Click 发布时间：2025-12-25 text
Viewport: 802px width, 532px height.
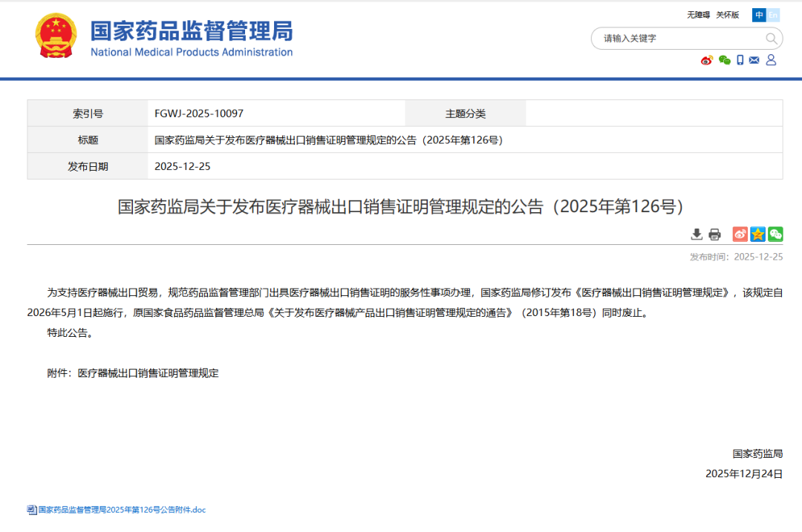[736, 257]
